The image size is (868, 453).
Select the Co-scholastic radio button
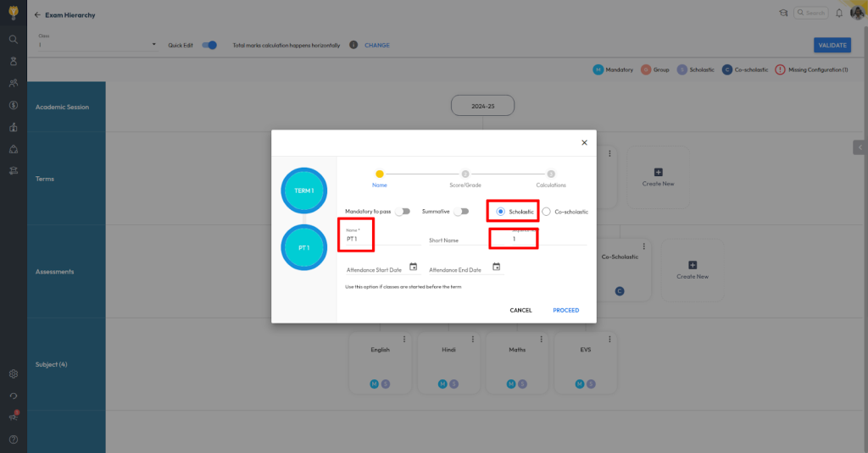pyautogui.click(x=547, y=212)
